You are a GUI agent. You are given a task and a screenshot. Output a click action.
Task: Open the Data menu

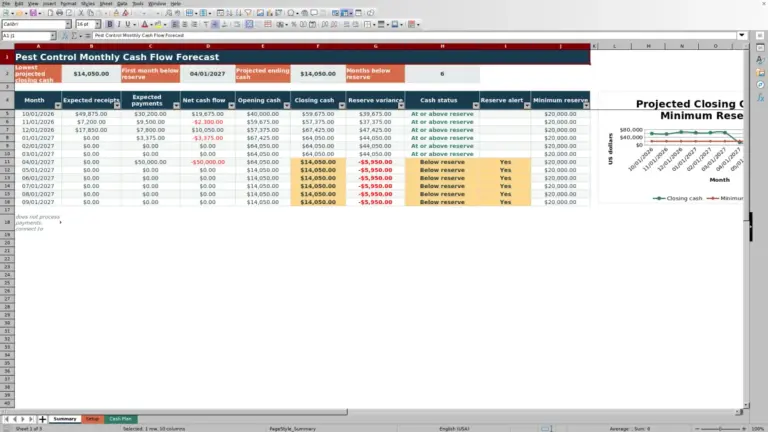(x=122, y=3)
